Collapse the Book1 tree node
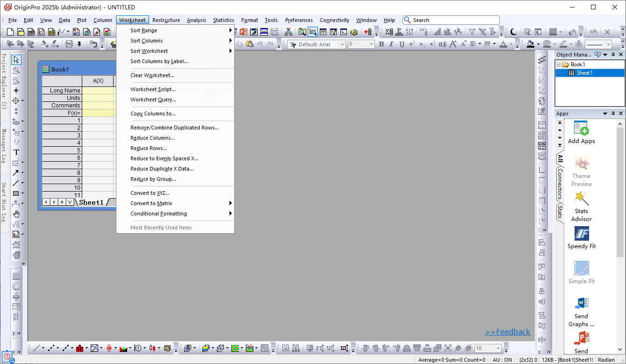Screen dimensions: 626x364 point(558,64)
